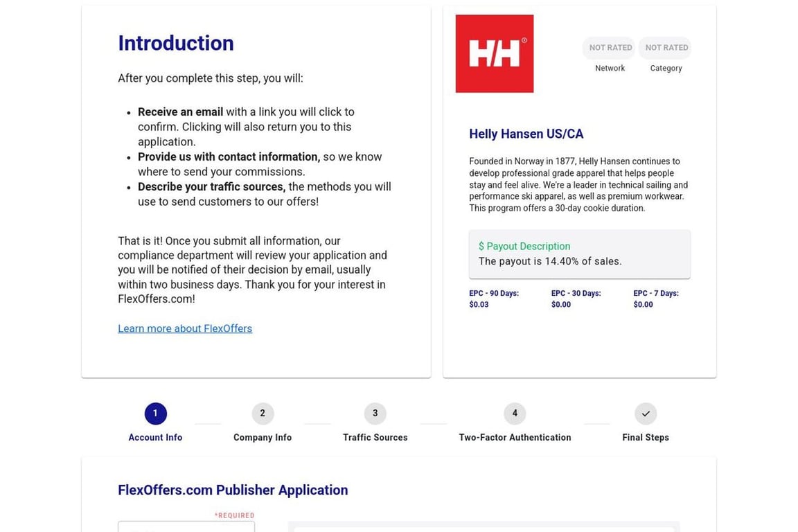This screenshot has width=798, height=532.
Task: Select step 1 Account Info circle
Action: 155,414
